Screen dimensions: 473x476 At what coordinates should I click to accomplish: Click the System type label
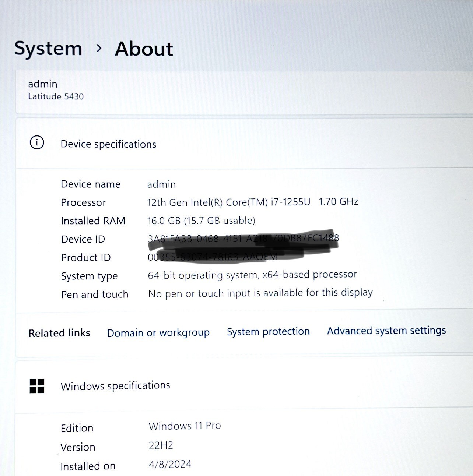(90, 276)
